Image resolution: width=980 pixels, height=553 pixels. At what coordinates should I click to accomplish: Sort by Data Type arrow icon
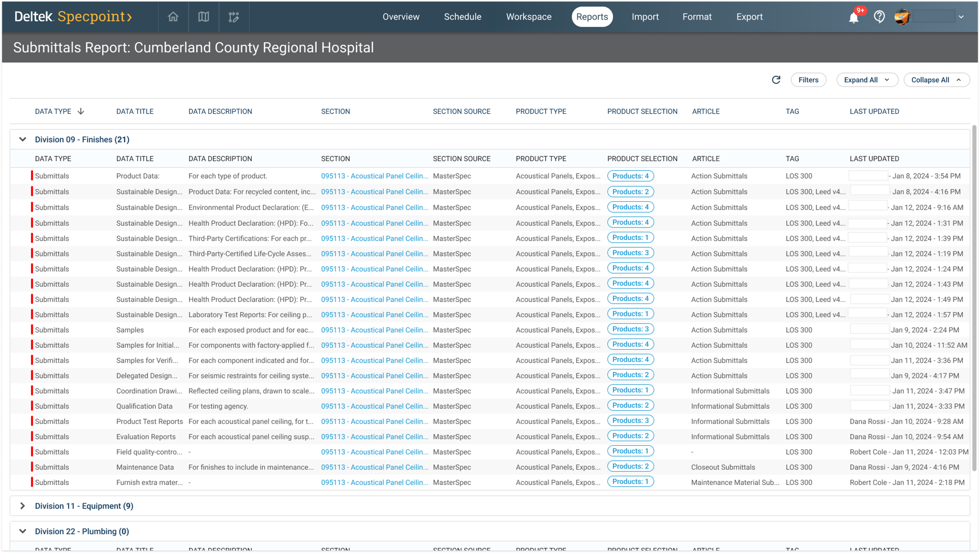(81, 111)
